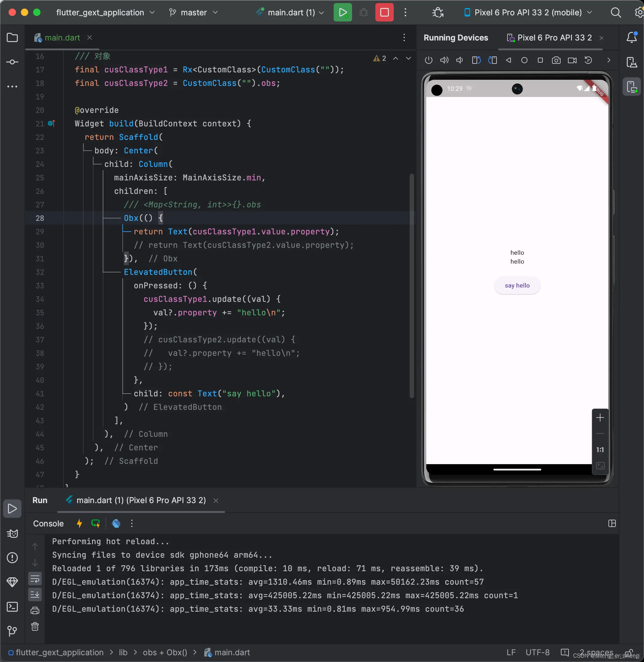Click the Flutter Hot Restart icon
The height and width of the screenshot is (662, 644).
(96, 523)
